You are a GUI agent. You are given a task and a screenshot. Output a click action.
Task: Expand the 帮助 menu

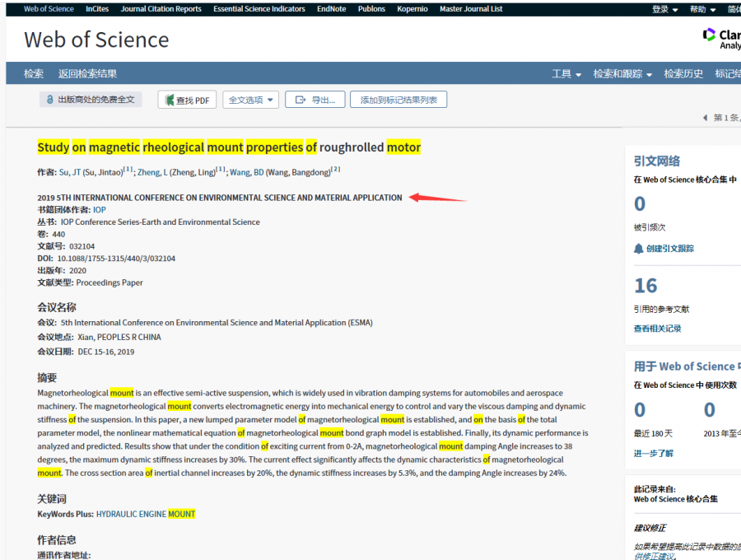click(702, 9)
